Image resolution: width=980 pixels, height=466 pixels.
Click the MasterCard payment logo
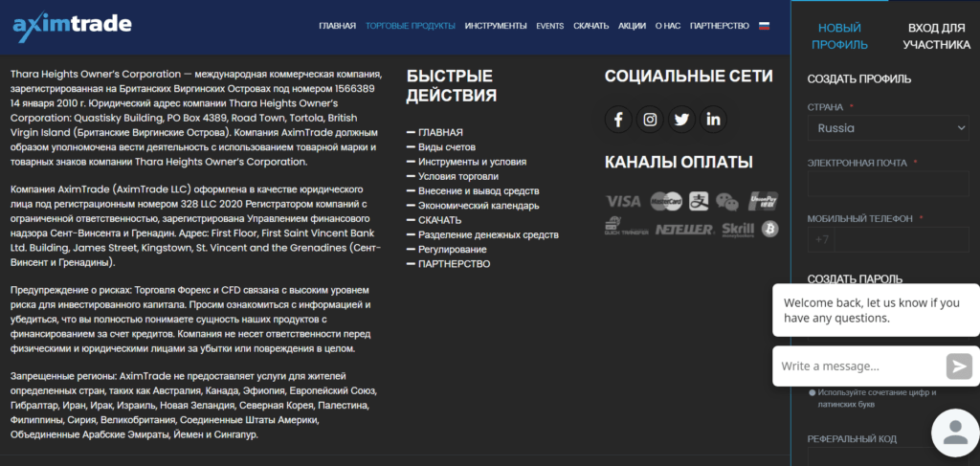(666, 201)
